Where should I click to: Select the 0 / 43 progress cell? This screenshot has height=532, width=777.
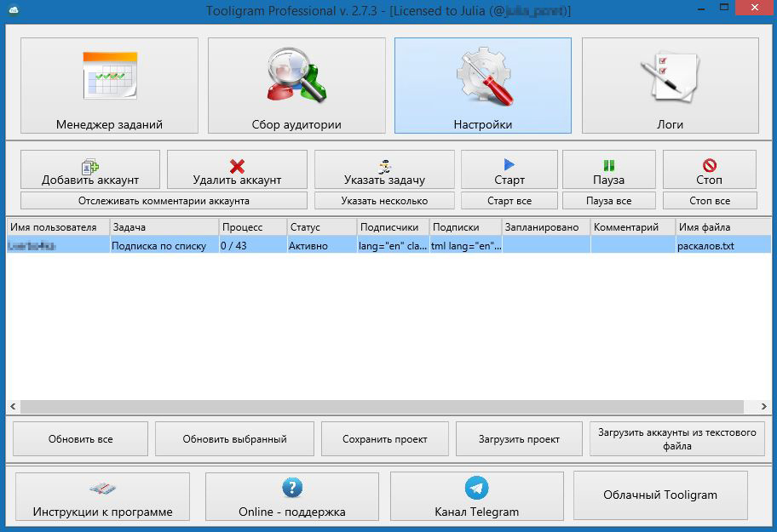coord(253,245)
